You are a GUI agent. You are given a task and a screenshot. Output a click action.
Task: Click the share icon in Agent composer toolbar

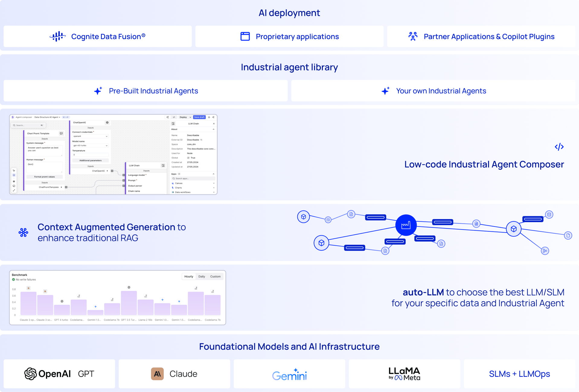(x=213, y=117)
